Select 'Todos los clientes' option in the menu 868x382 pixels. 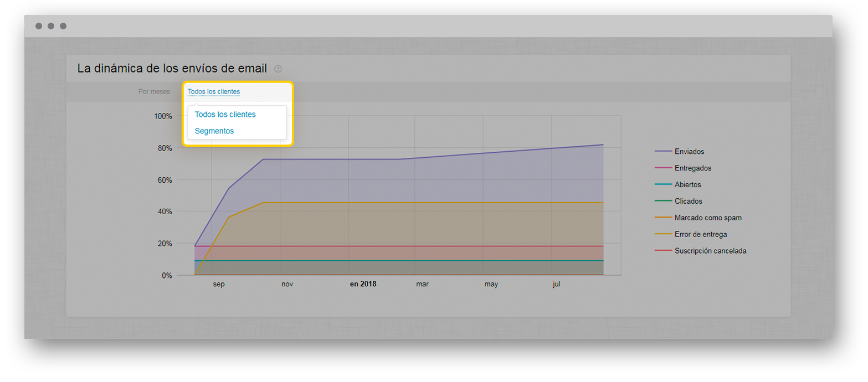pyautogui.click(x=225, y=115)
